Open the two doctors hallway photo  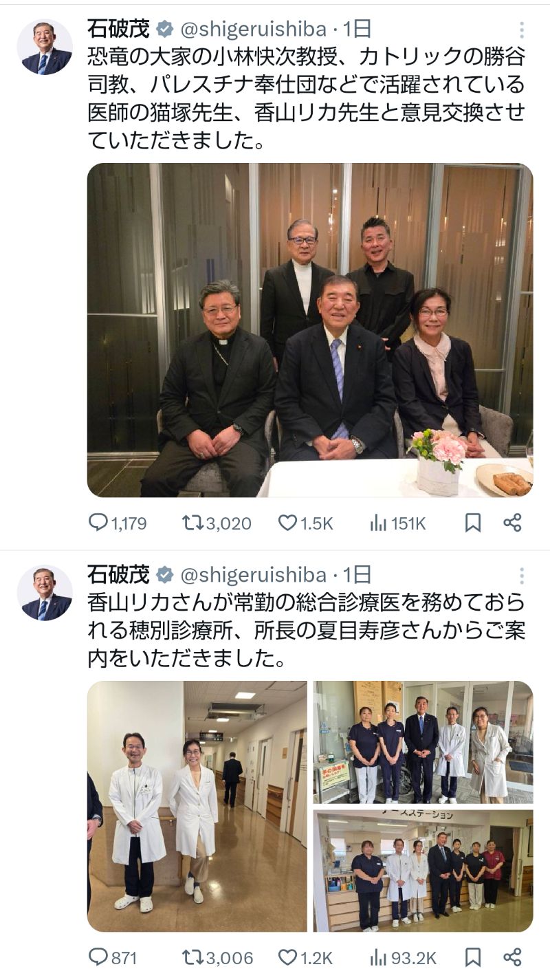(197, 806)
